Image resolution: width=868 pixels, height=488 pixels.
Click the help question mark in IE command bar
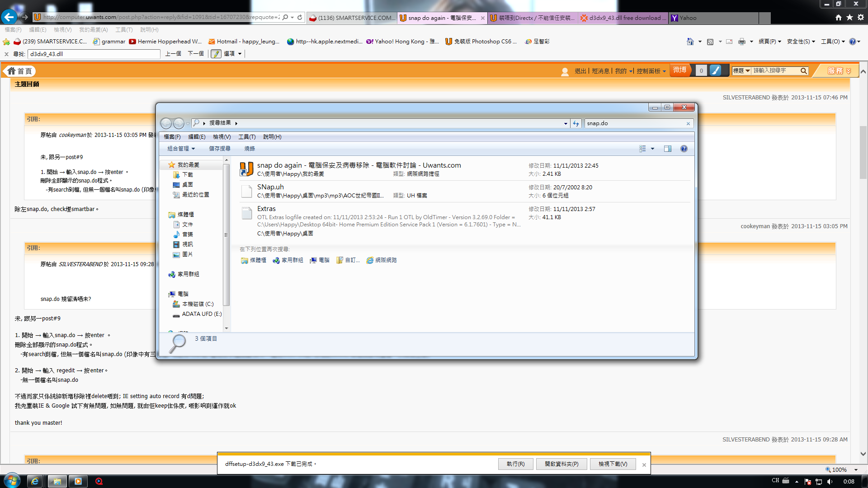point(852,42)
